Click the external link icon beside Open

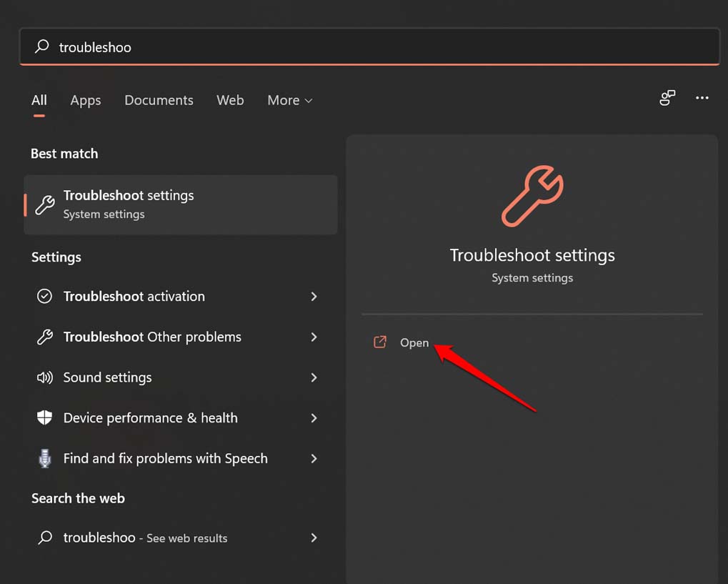(379, 342)
